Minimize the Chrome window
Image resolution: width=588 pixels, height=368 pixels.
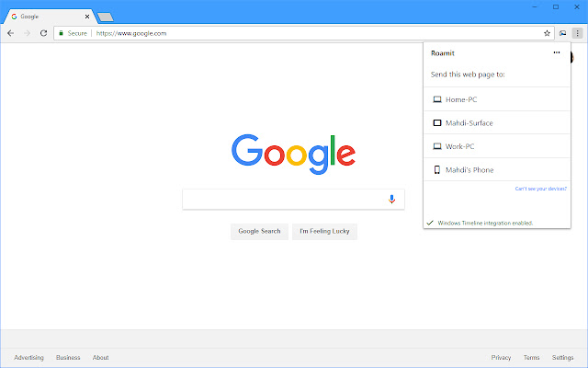pyautogui.click(x=535, y=6)
